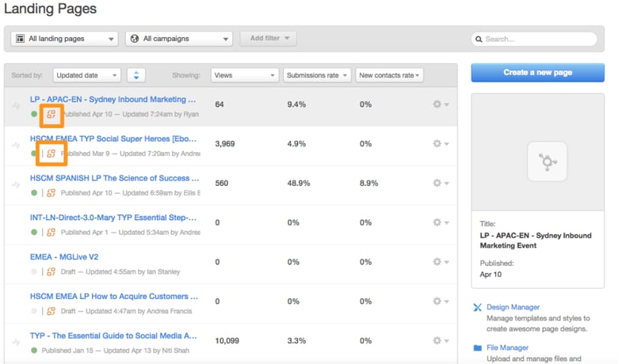Click the green status dot for Science of Success row
Viewport: 618px width, 364px height.
click(34, 193)
